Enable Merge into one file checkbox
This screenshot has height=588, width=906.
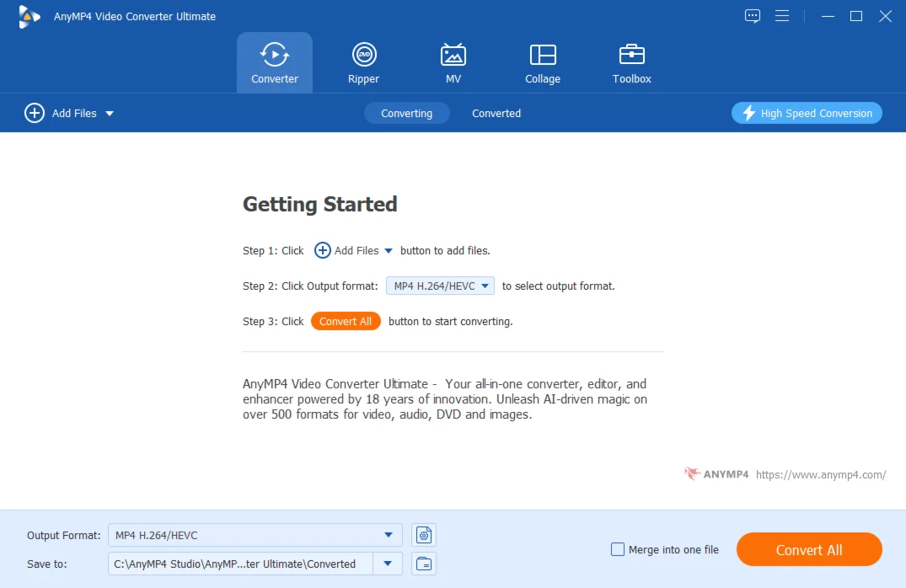[618, 550]
